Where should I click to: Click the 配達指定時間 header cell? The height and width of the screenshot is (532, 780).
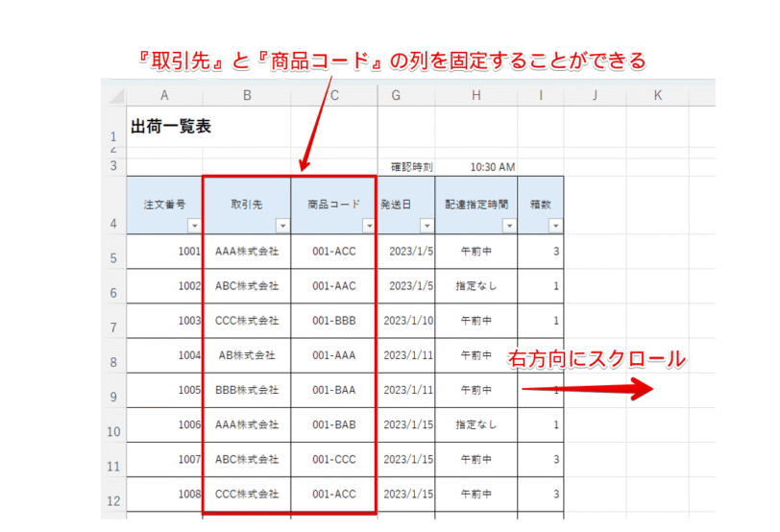(x=476, y=205)
